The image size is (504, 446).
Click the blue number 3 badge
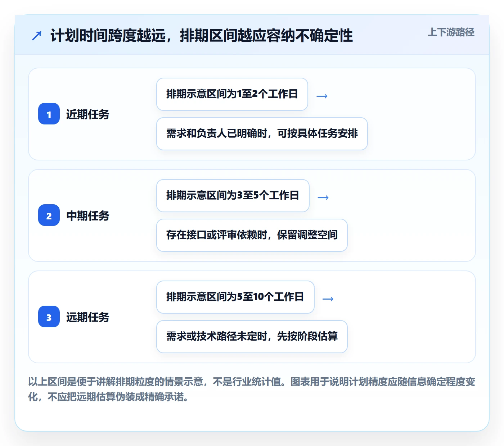click(49, 317)
